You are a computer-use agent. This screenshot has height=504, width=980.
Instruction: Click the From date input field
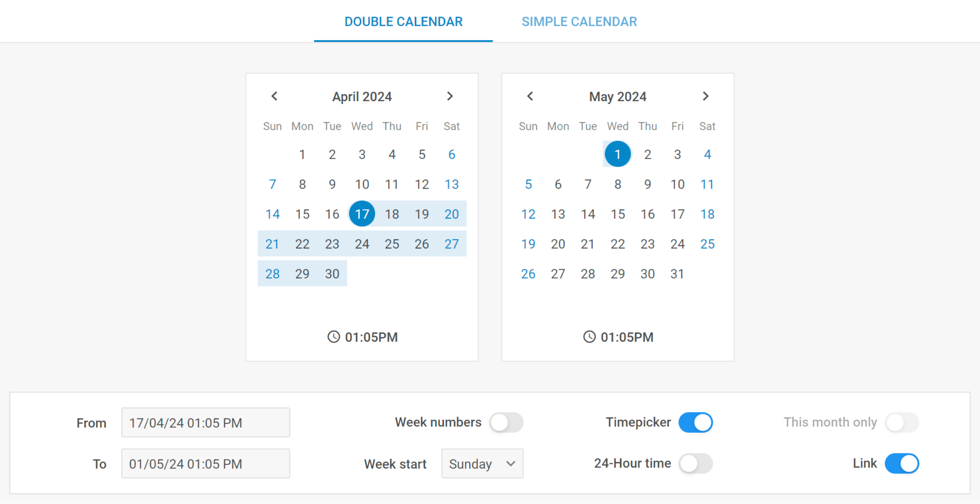pos(206,423)
